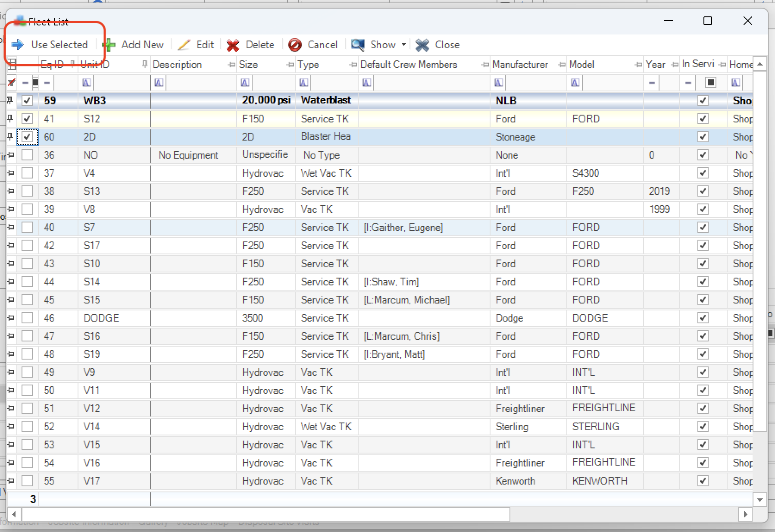775x532 pixels.
Task: Open the Type filter operator selector
Action: coord(303,82)
